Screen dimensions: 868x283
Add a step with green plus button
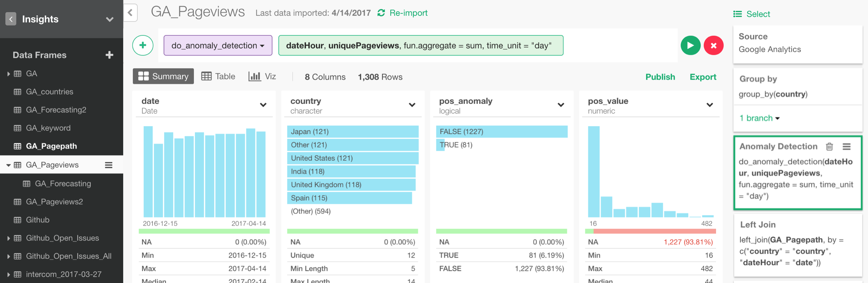click(143, 45)
